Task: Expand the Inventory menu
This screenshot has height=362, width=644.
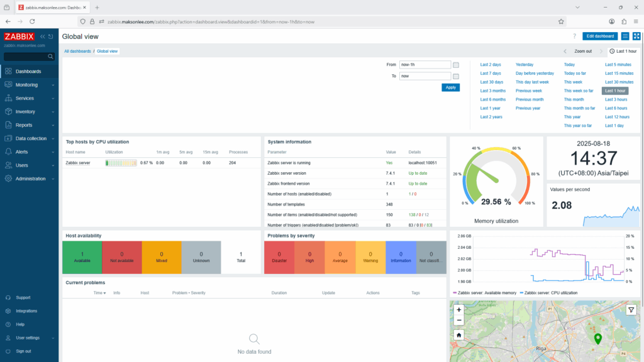Action: tap(29, 112)
